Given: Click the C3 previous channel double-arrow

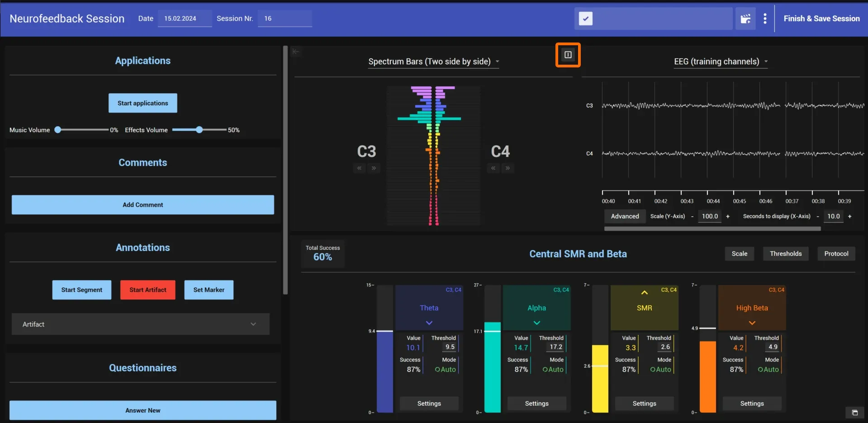Looking at the screenshot, I should click(x=359, y=168).
